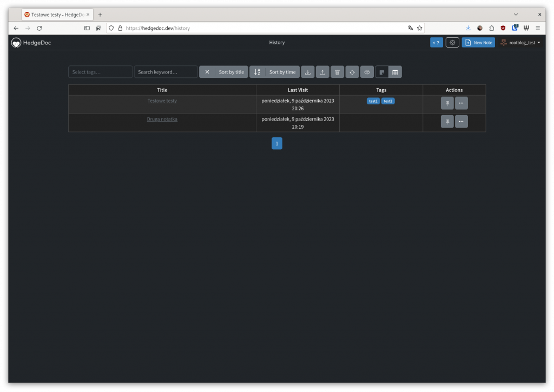Viewport: 554px width, 392px height.
Task: Click the Search keyword input field
Action: tap(166, 72)
